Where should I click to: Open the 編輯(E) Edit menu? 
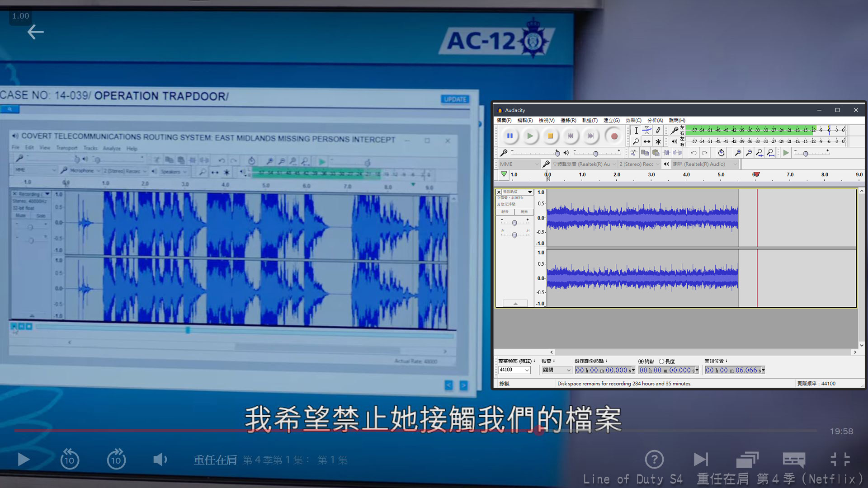(x=525, y=120)
